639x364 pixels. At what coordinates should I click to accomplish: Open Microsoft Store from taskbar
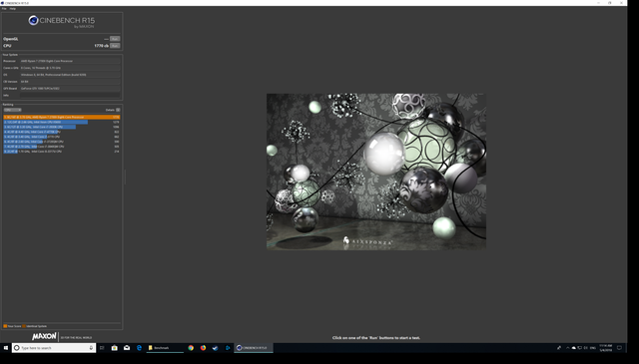pyautogui.click(x=115, y=348)
